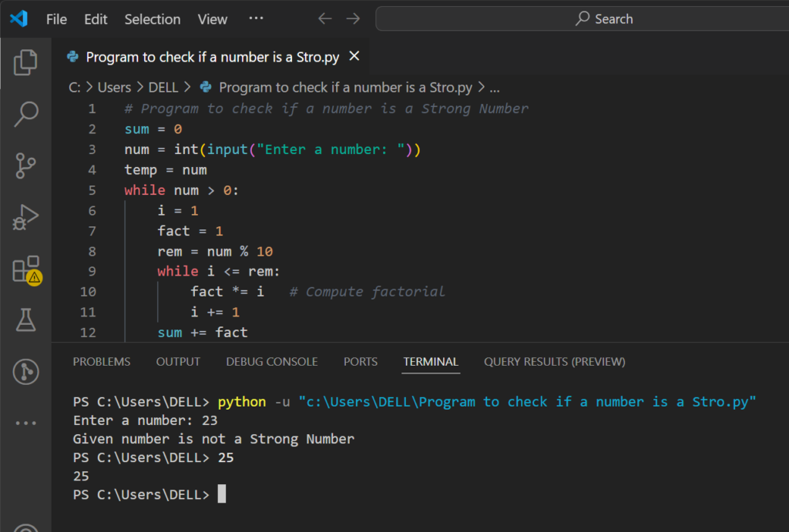
Task: Click 'i += 1' code line
Action: pyautogui.click(x=215, y=313)
